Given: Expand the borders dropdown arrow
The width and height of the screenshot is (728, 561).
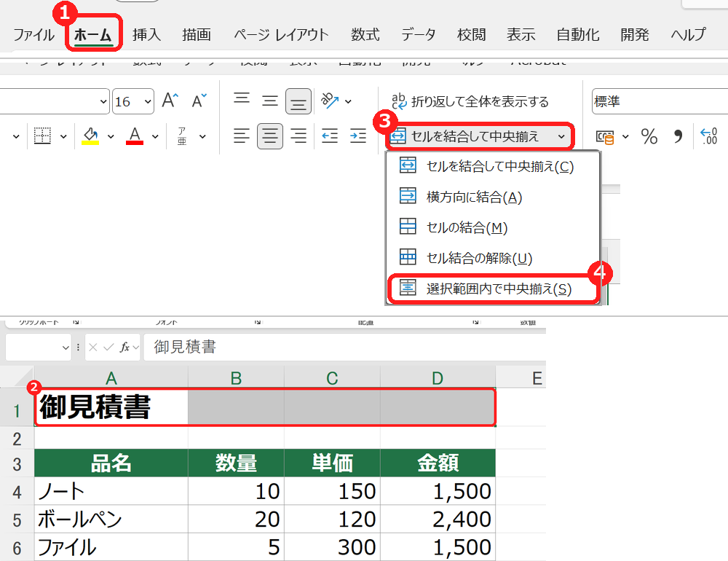Looking at the screenshot, I should [63, 137].
